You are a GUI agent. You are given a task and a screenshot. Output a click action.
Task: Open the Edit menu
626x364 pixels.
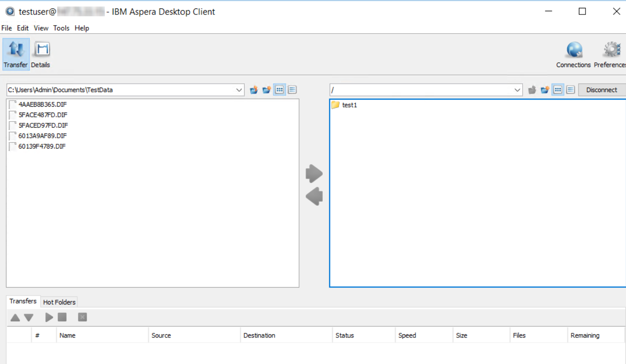23,28
